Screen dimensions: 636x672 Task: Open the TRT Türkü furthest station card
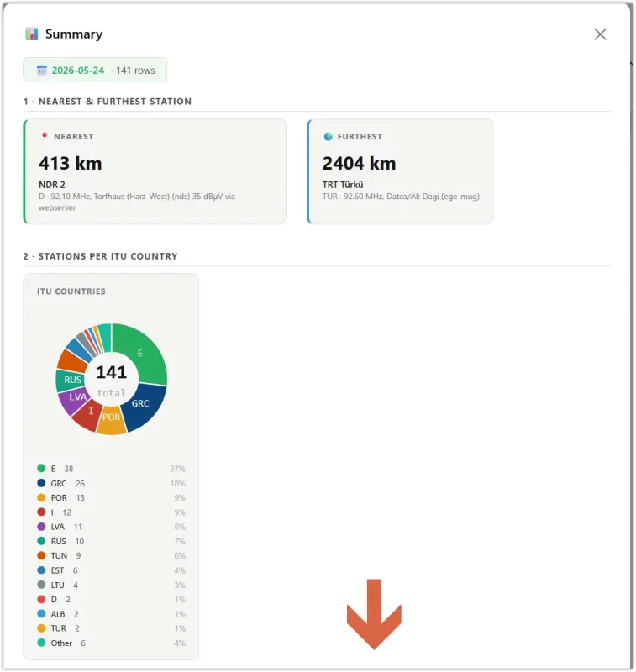(400, 171)
